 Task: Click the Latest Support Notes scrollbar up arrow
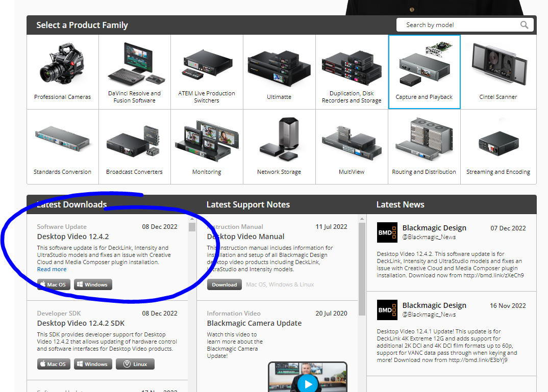362,219
